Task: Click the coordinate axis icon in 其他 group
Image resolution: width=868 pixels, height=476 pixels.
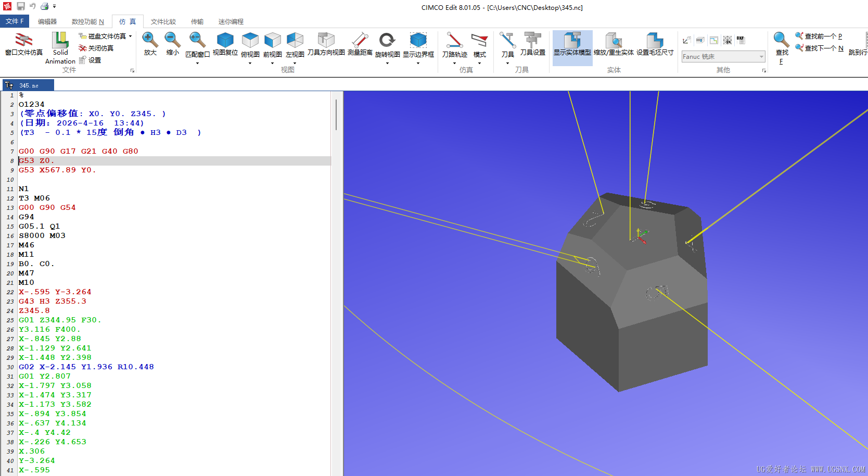Action: [x=687, y=40]
